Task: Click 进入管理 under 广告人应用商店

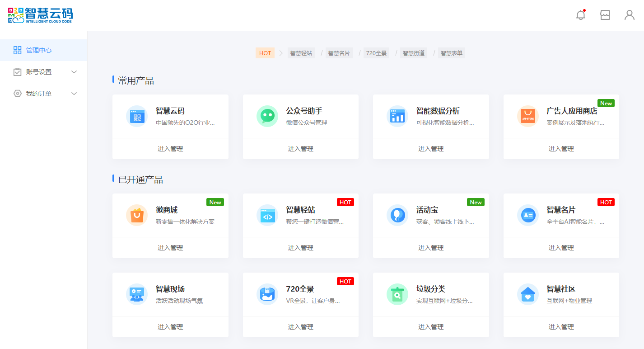Action: click(x=561, y=149)
